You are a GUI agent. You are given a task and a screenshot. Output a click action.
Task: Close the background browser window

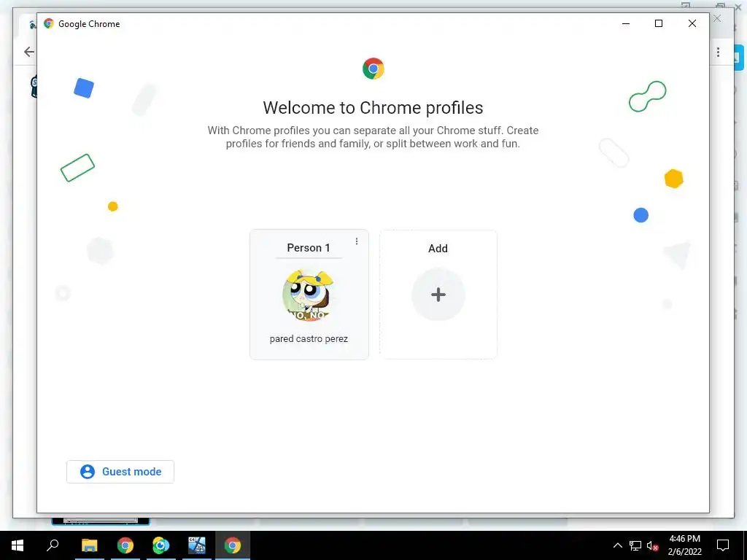(x=717, y=18)
